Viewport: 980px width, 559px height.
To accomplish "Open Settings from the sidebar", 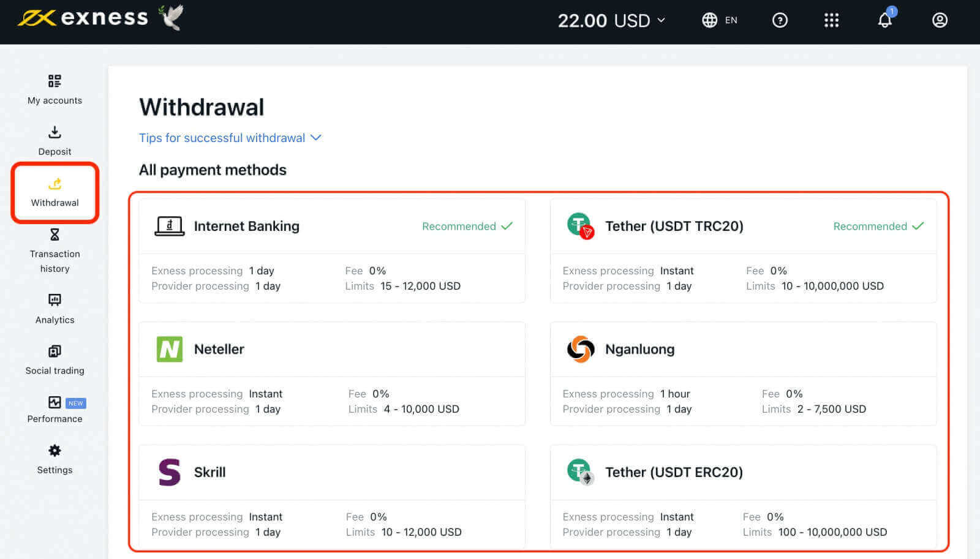I will pyautogui.click(x=55, y=459).
